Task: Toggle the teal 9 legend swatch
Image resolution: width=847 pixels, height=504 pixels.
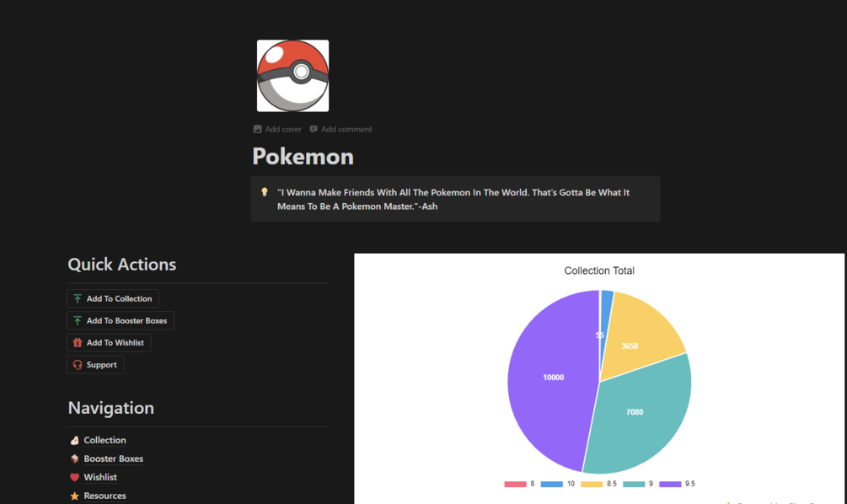Action: point(634,484)
